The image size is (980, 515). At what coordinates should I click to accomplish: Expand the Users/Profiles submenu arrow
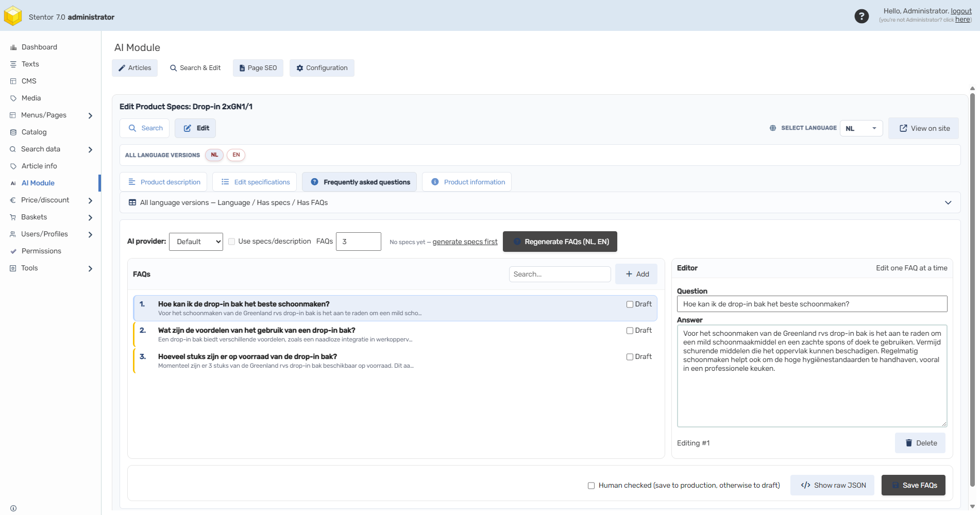pyautogui.click(x=90, y=235)
